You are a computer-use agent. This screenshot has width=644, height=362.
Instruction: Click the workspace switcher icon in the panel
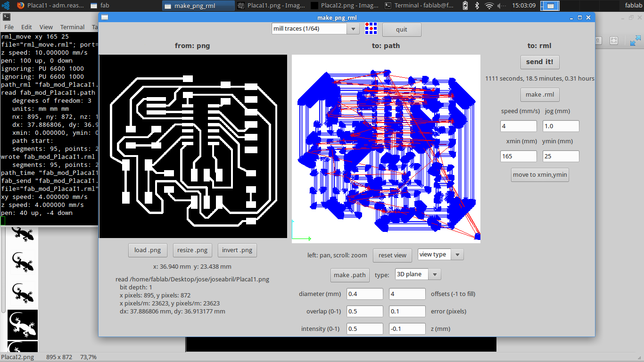pyautogui.click(x=550, y=6)
